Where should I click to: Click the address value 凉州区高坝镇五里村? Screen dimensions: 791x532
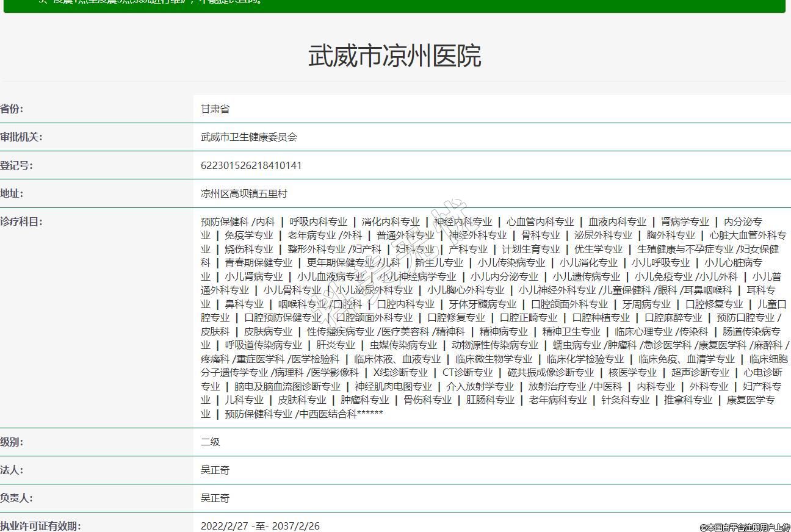(244, 193)
